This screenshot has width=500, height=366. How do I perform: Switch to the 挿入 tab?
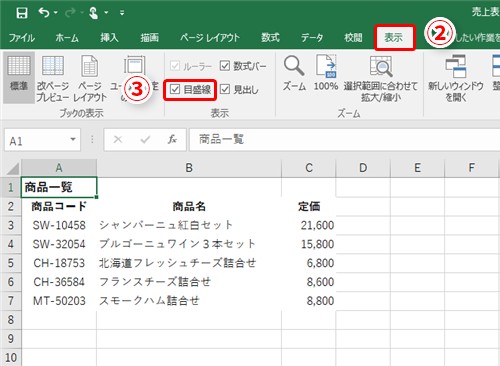click(109, 38)
